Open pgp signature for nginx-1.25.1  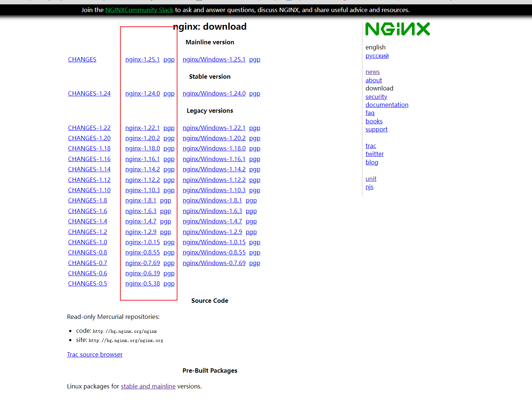[x=169, y=59]
